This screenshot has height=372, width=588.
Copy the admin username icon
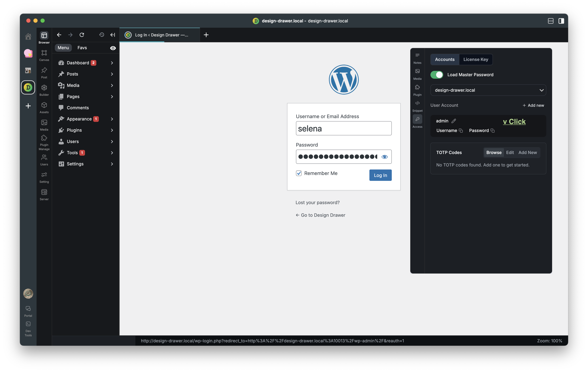pos(461,131)
